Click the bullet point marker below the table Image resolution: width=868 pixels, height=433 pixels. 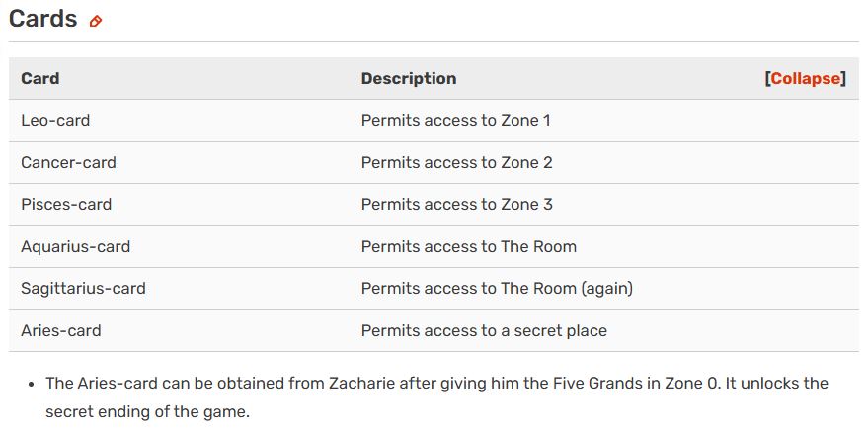(33, 383)
